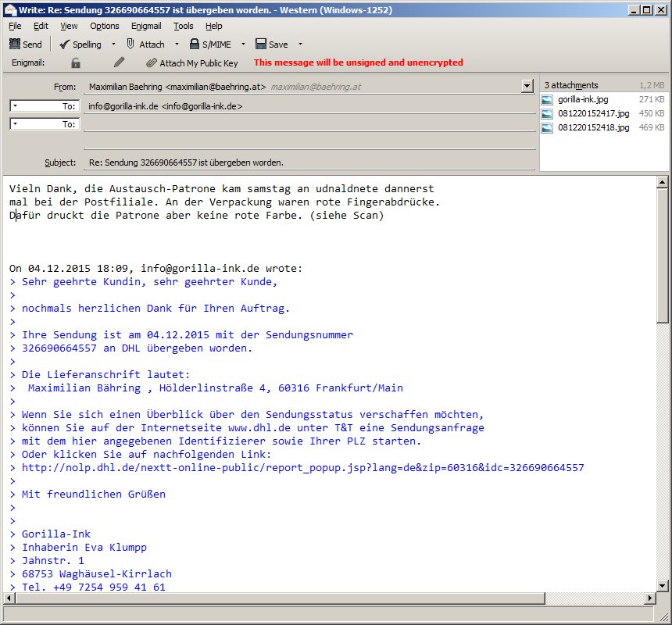Open the Options menu
Viewport: 672px width, 625px height.
(105, 26)
